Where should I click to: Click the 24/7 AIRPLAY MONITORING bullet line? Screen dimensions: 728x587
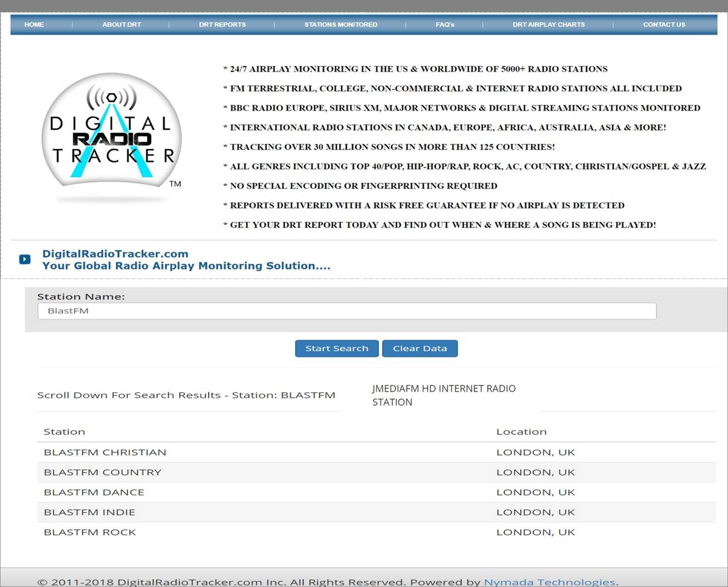[x=415, y=69]
